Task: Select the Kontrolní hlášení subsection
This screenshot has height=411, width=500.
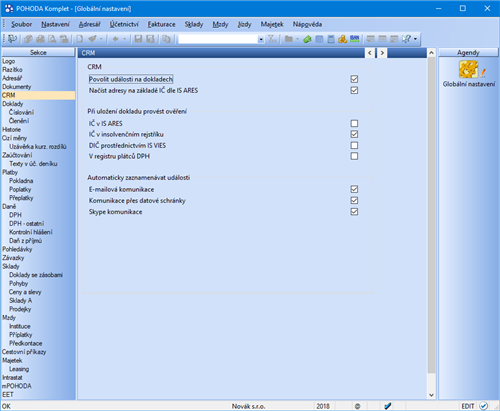Action: pyautogui.click(x=31, y=232)
